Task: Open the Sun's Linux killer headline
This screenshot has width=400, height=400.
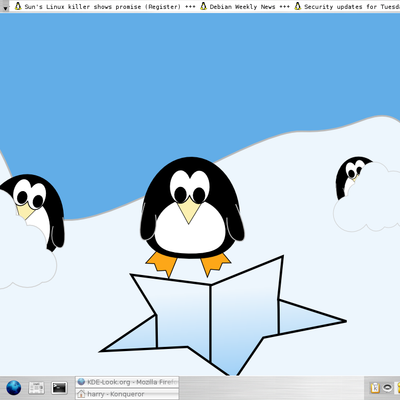Action: (102, 7)
